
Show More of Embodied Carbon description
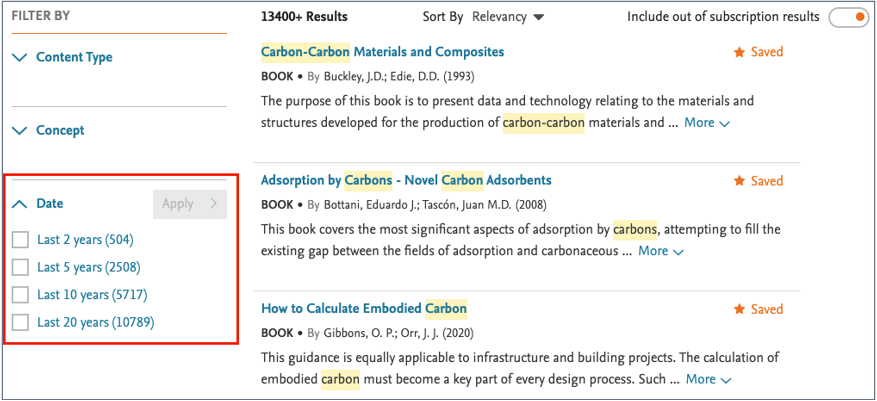707,379
